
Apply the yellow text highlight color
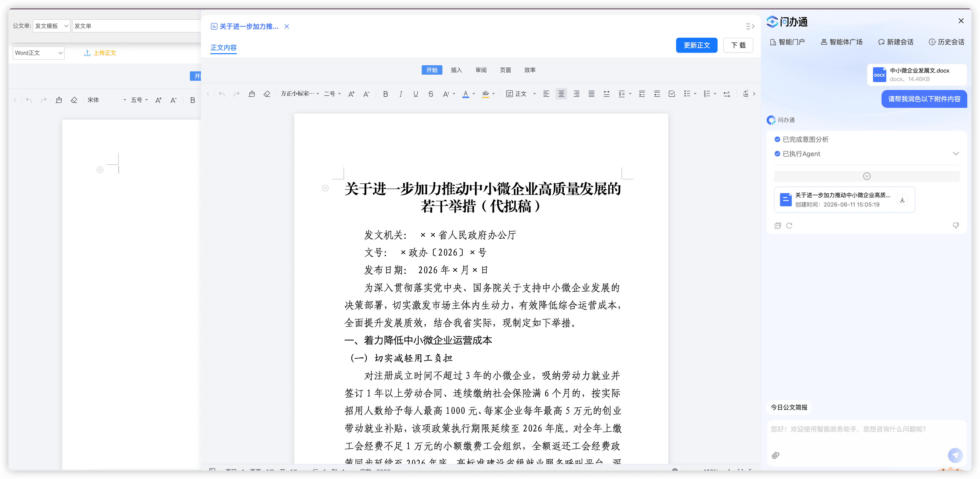(486, 94)
